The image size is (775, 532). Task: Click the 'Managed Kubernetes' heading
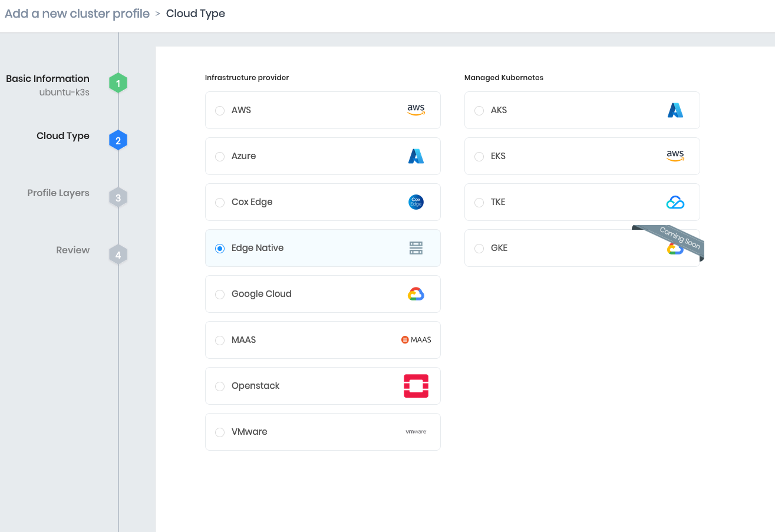pyautogui.click(x=504, y=77)
